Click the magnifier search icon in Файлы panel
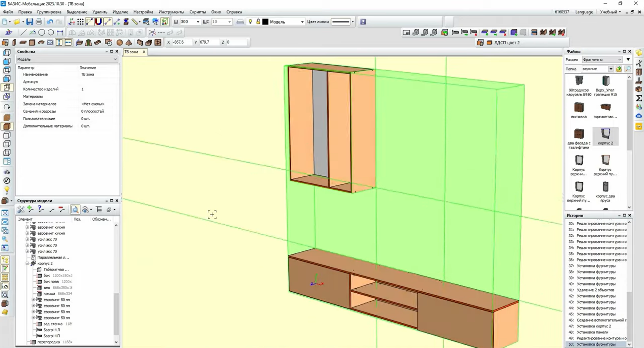The width and height of the screenshot is (644, 348). coord(628,69)
